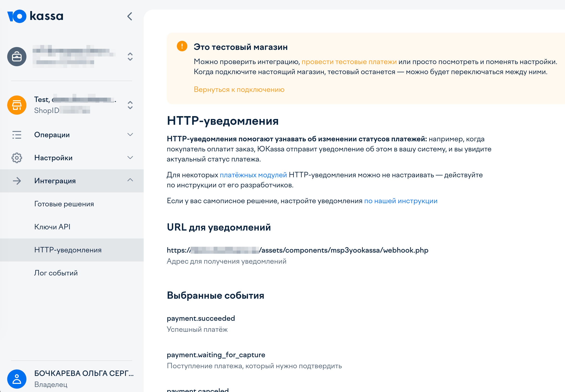Expand the Операции section chevron
This screenshot has height=392, width=565.
coord(130,135)
